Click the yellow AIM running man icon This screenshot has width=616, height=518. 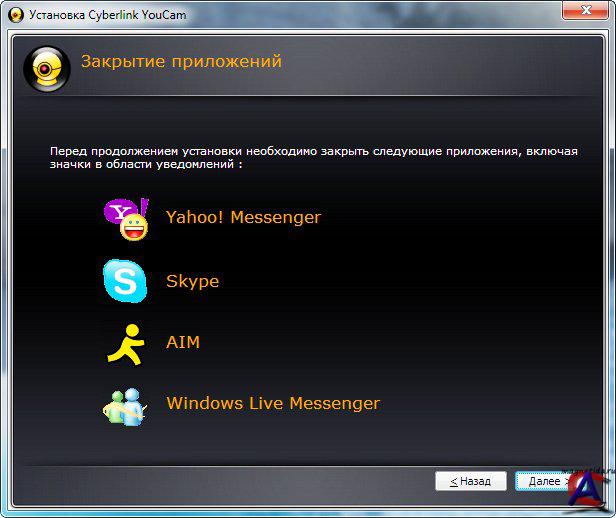(x=125, y=343)
